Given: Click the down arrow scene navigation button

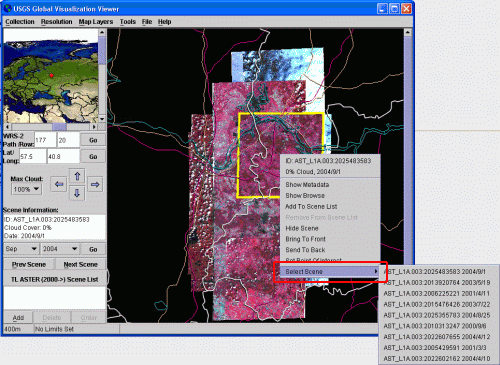Looking at the screenshot, I should pyautogui.click(x=77, y=193).
